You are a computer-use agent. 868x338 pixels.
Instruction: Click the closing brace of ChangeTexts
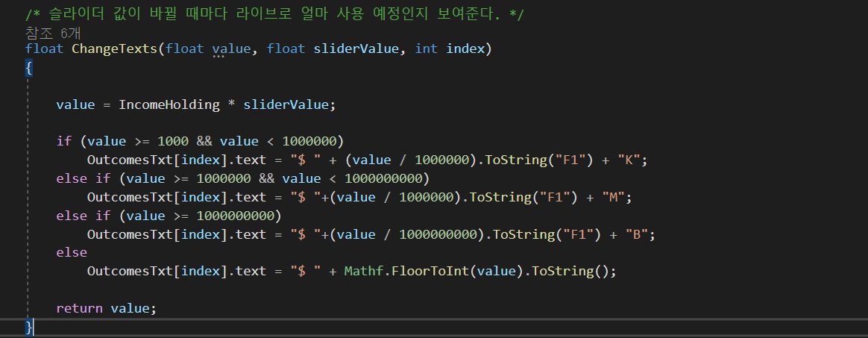tap(29, 327)
